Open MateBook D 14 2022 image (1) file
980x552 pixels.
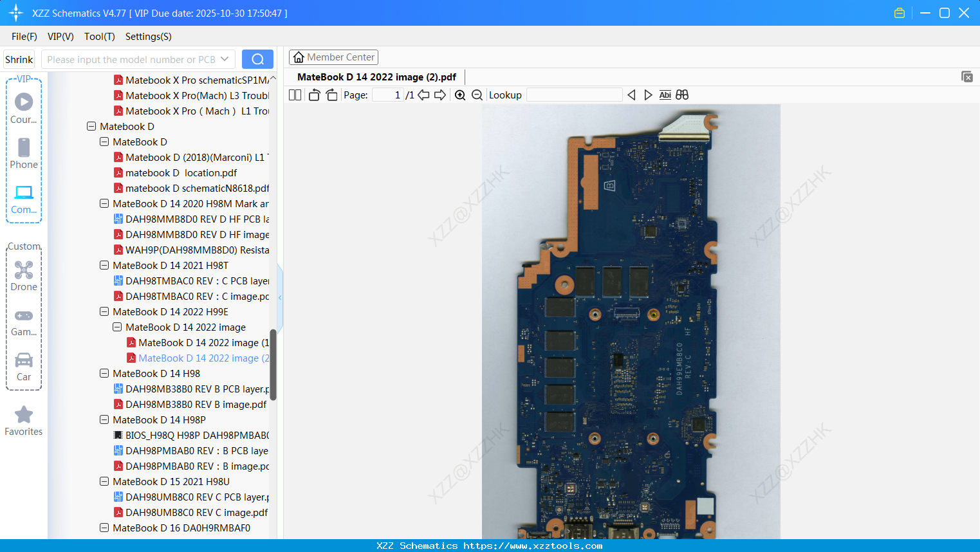pos(198,343)
